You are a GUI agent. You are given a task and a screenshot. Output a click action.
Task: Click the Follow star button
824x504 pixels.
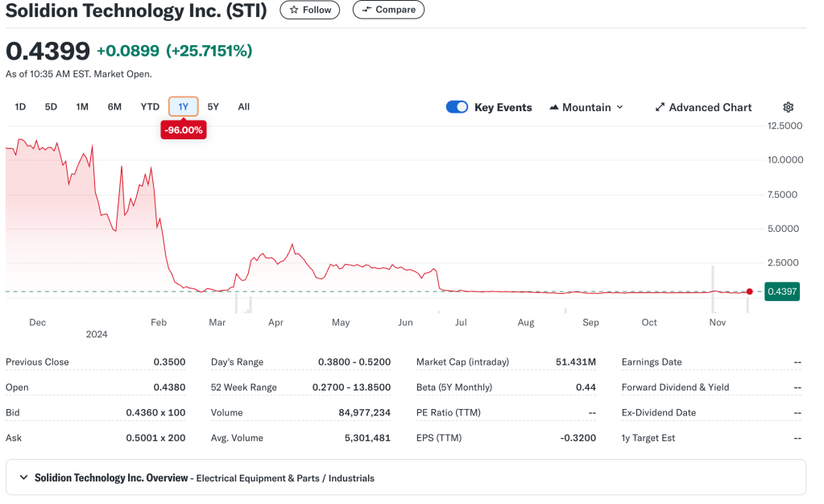310,10
